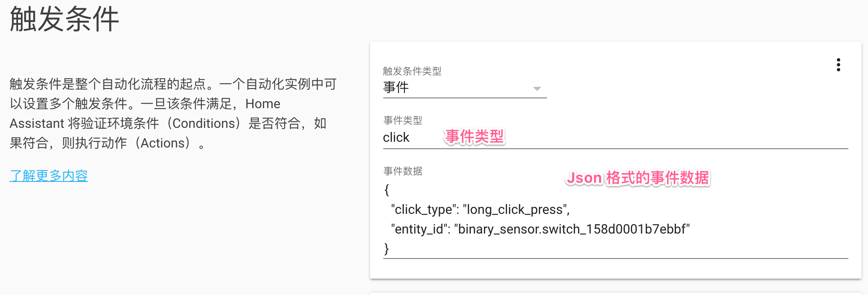Click the word Conditions in the description
The image size is (868, 295).
click(x=204, y=123)
